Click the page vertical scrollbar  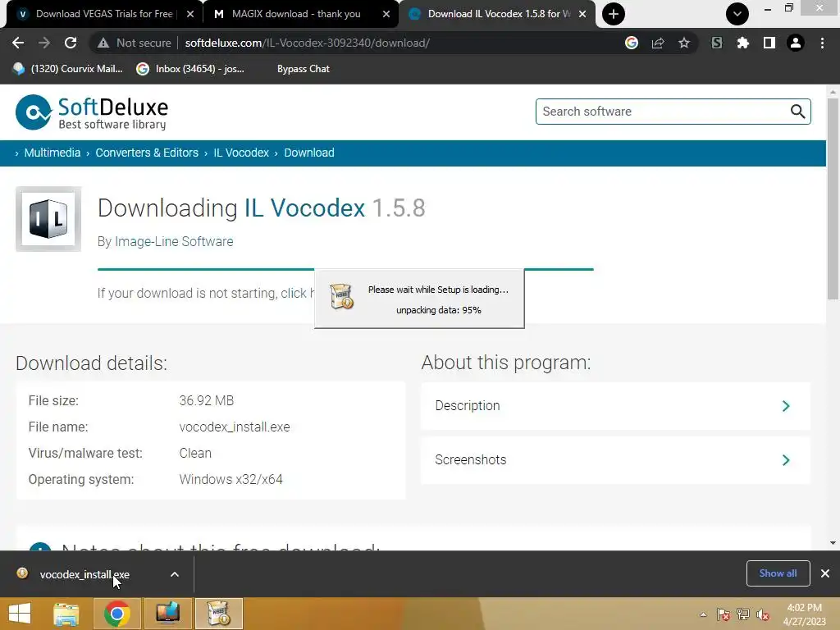(833, 199)
